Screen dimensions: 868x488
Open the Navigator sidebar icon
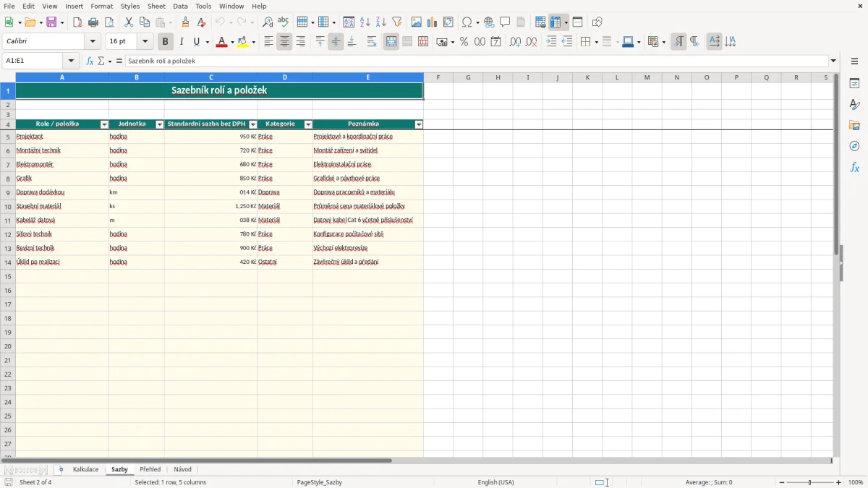(x=854, y=146)
